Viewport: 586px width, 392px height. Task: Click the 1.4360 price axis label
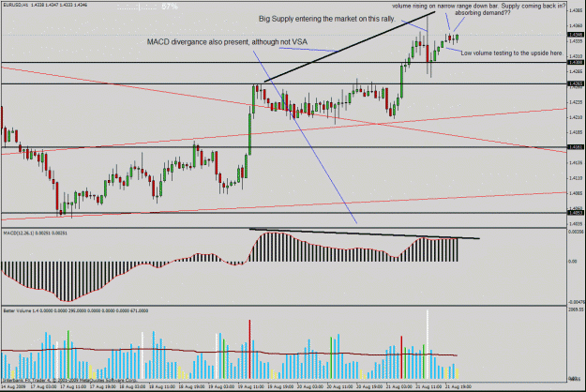click(576, 25)
